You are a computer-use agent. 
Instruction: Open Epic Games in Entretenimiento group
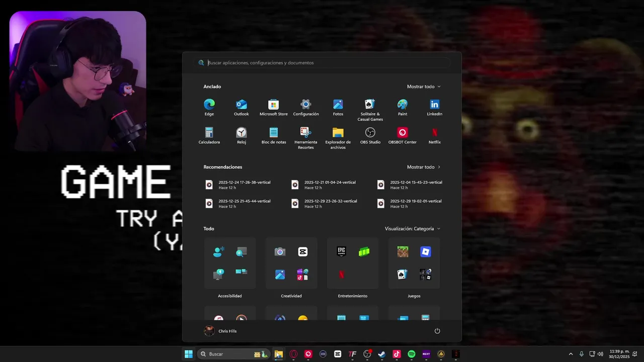tap(342, 252)
